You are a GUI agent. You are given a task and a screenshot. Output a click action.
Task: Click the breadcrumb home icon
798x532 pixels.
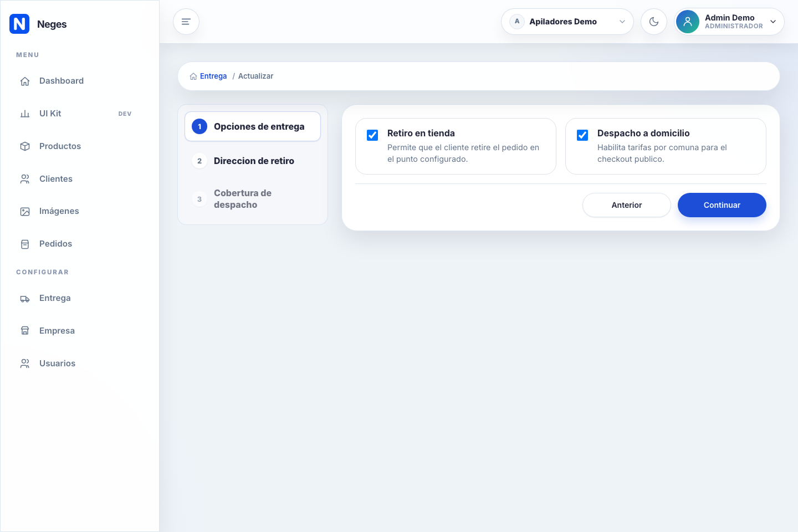193,76
